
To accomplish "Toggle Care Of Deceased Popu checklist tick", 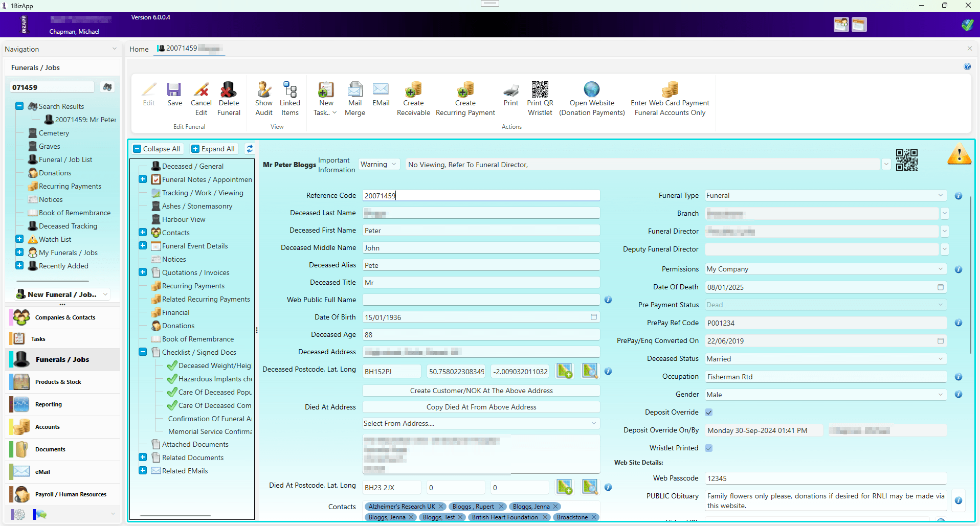I will [x=172, y=392].
